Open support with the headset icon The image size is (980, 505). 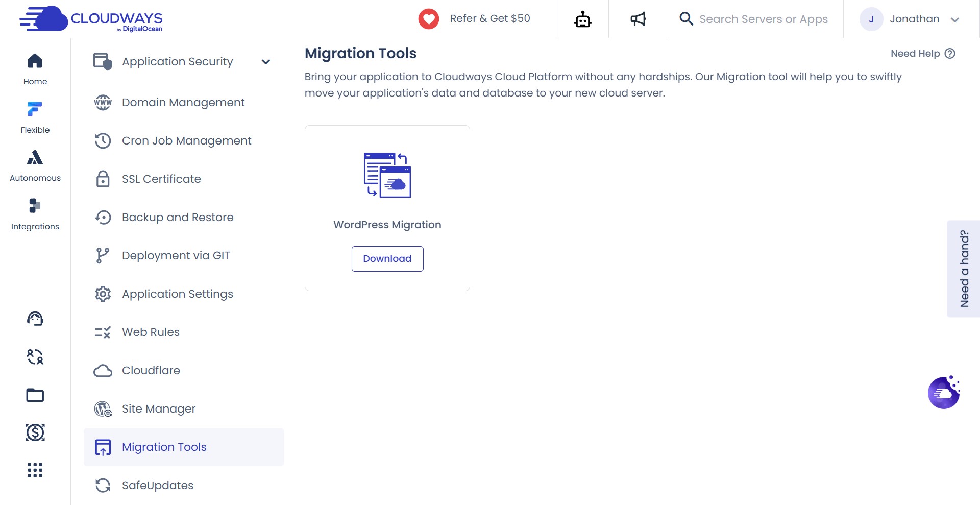(x=34, y=318)
